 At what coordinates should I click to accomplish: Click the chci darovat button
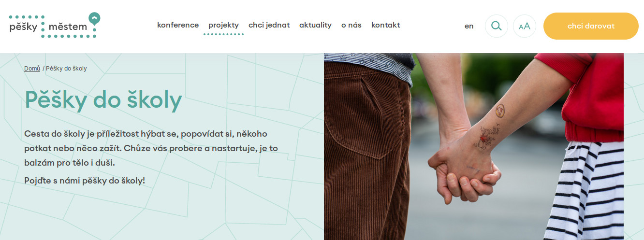pos(591,26)
